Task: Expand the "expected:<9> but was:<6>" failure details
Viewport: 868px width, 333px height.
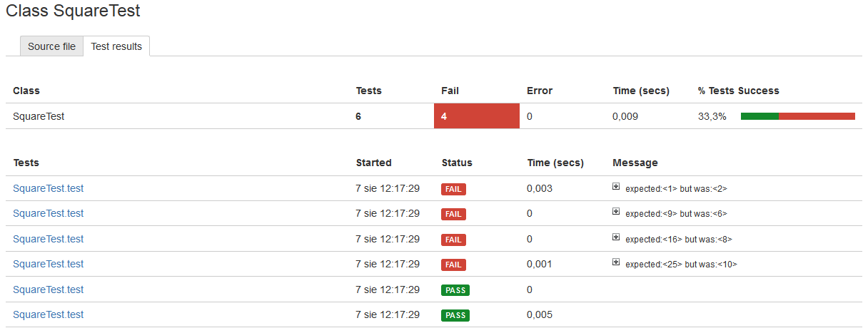Action: coord(616,212)
